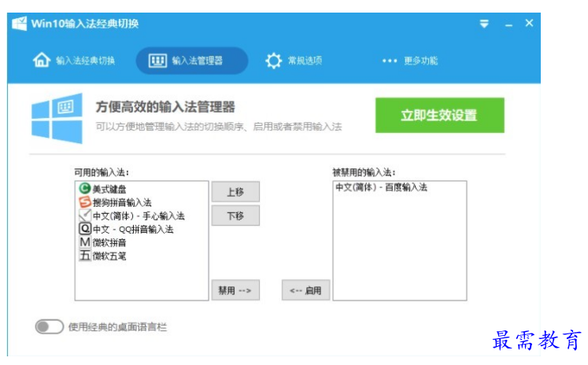Click the 立即生效设置 green button
This screenshot has height=365, width=588.
pyautogui.click(x=439, y=115)
